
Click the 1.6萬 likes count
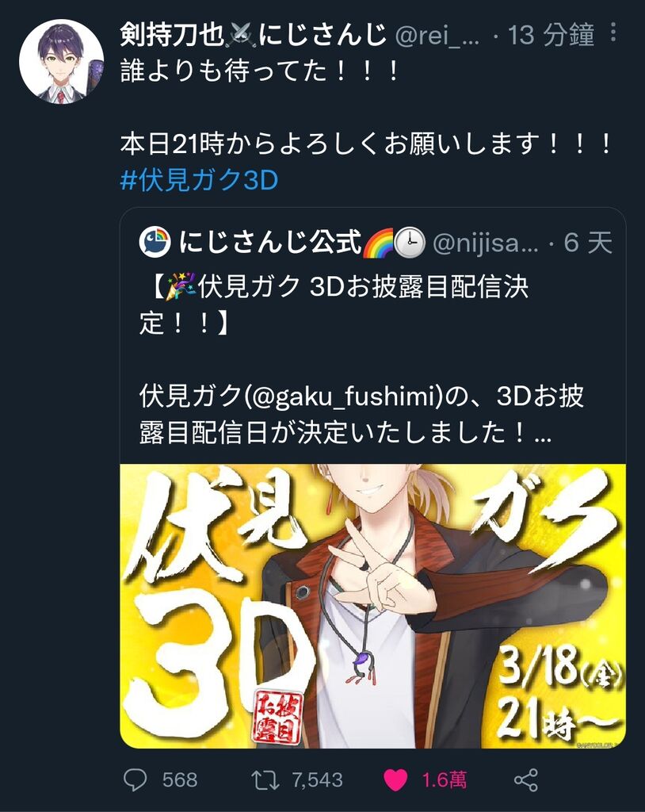coord(445,780)
